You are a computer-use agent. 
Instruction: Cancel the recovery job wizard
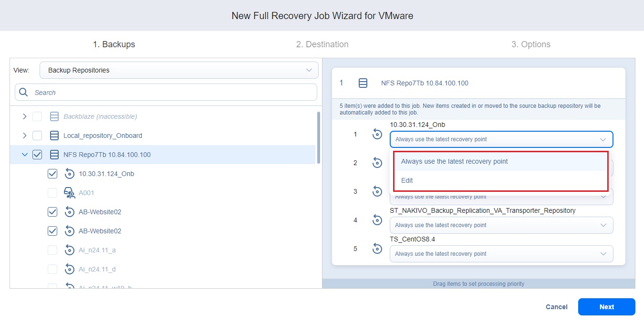point(556,307)
